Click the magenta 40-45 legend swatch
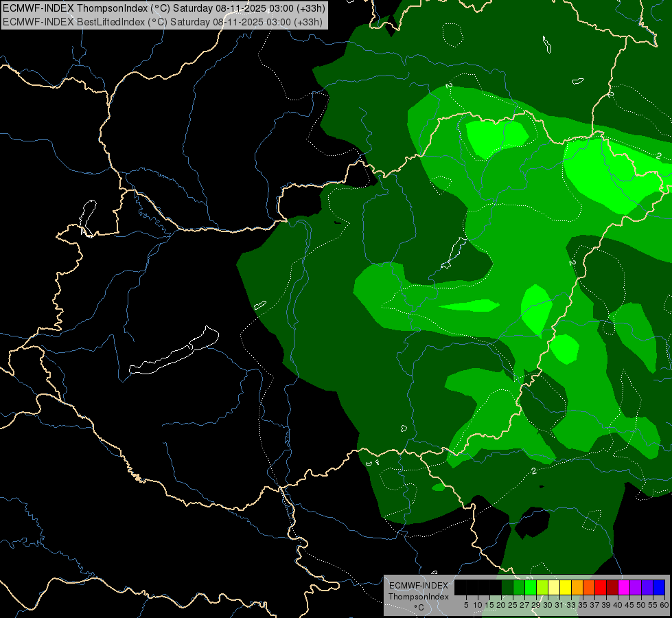 [x=624, y=587]
